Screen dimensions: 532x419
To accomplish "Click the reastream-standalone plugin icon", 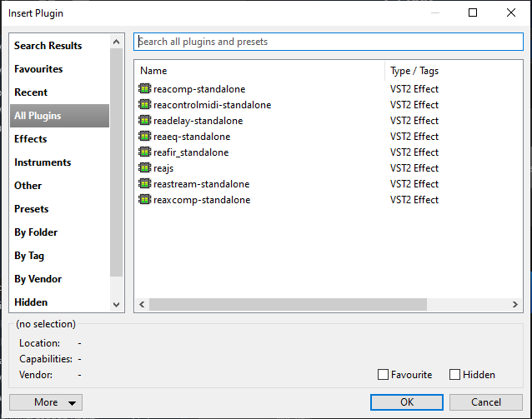I will (x=145, y=184).
